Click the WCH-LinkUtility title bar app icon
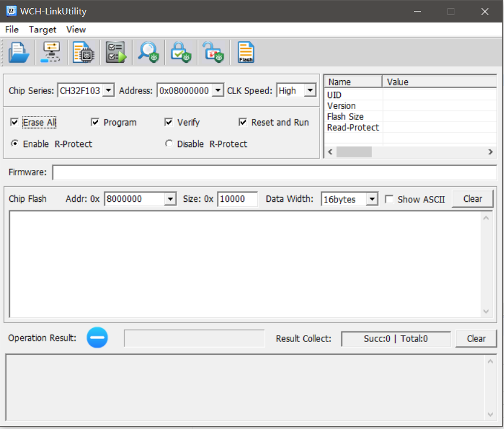Image resolution: width=504 pixels, height=429 pixels. click(x=12, y=12)
